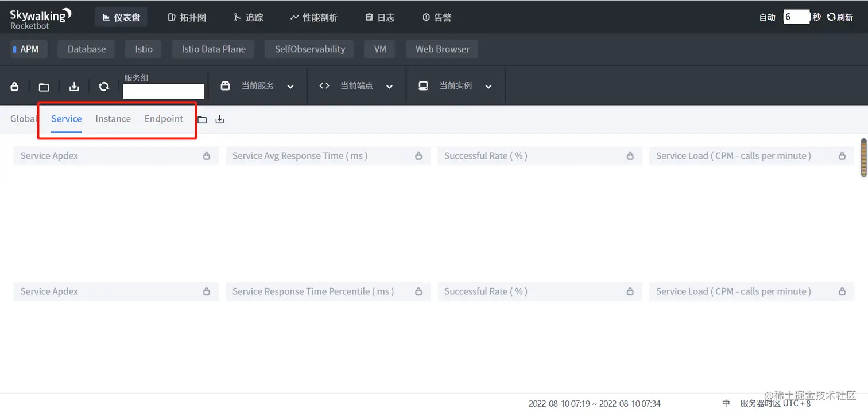Viewport: 868px width, 413px height.
Task: Click lock on Successful Rate after Response Time Percentile
Action: click(630, 291)
